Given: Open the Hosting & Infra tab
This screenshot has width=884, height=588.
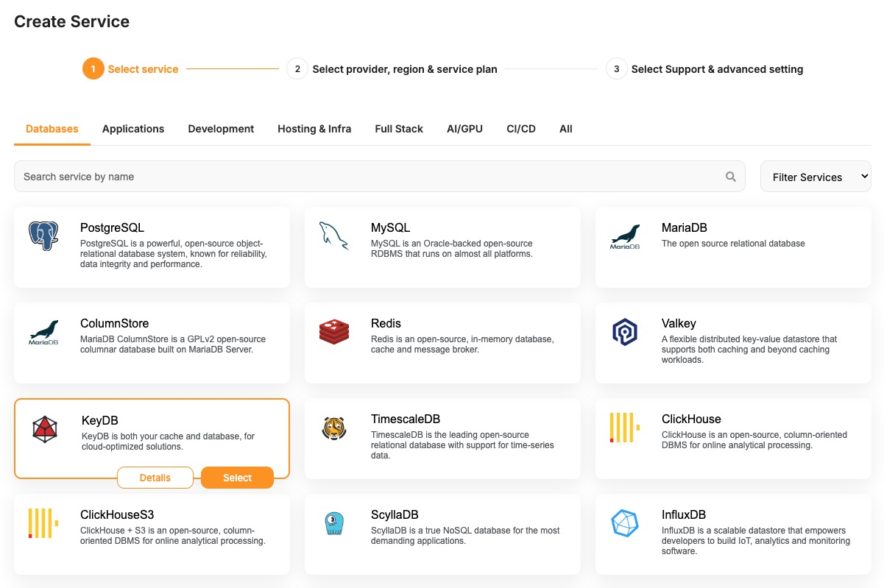Looking at the screenshot, I should point(314,129).
